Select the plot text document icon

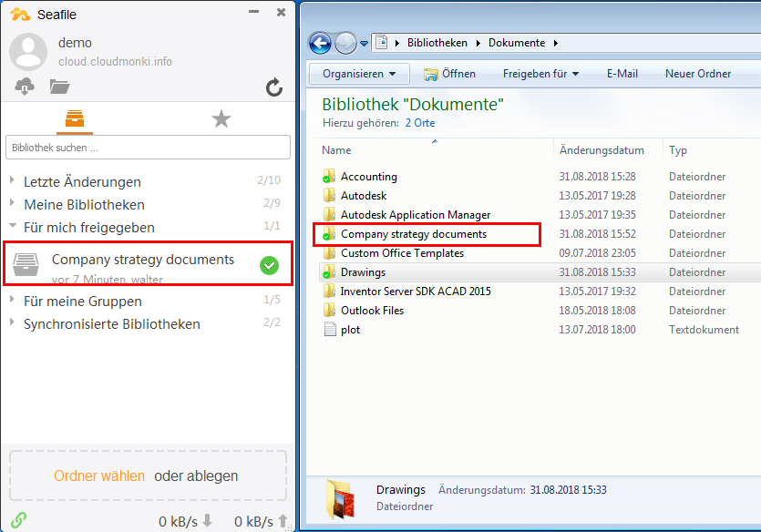[330, 330]
